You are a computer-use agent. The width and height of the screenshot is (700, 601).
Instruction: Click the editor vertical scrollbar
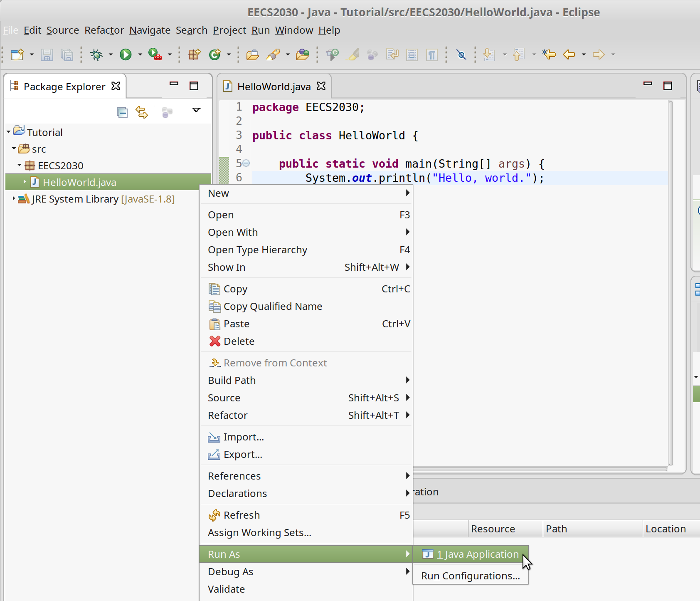[x=670, y=283]
